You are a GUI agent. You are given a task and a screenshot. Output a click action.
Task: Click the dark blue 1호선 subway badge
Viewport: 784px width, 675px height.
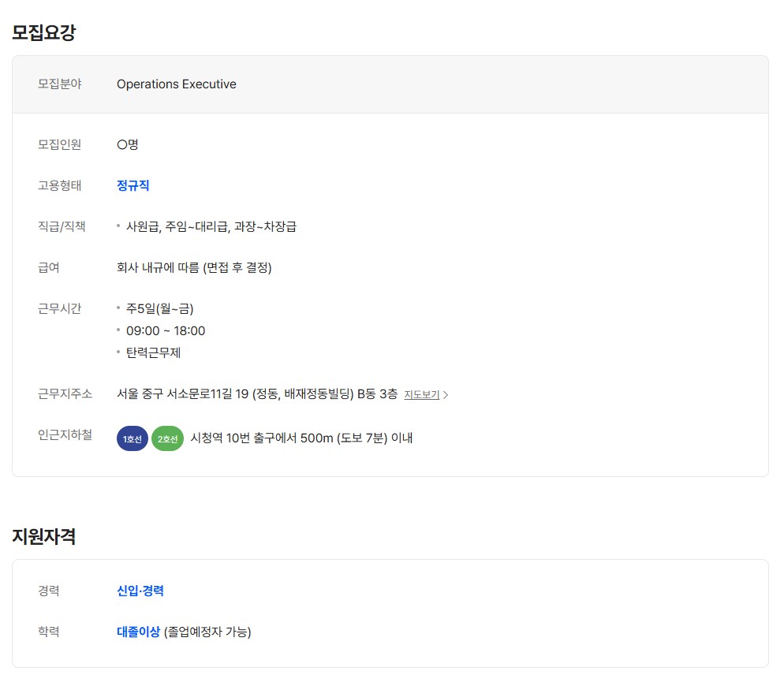(132, 438)
